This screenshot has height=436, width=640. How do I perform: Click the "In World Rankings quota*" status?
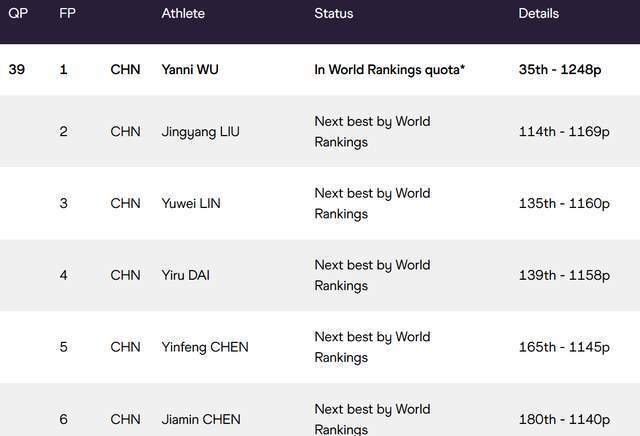[x=389, y=70]
